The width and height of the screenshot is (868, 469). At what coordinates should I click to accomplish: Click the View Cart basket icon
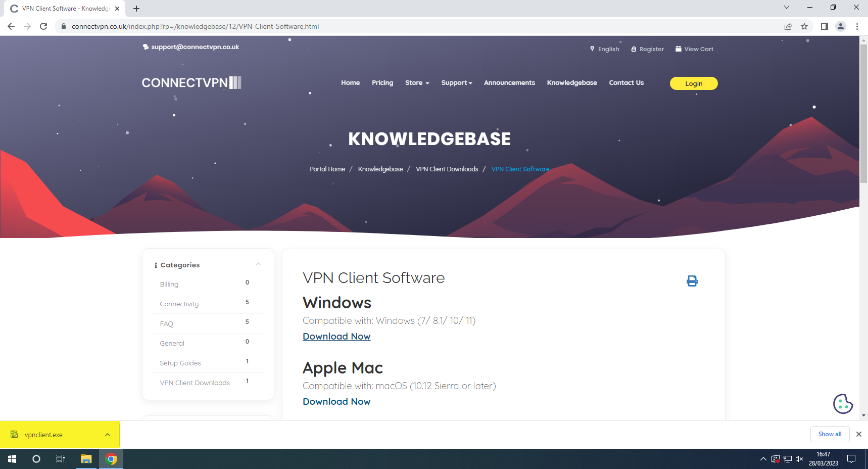[x=679, y=49]
